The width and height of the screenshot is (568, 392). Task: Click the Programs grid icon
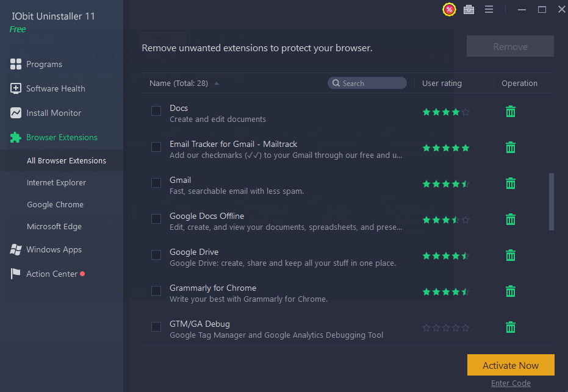[16, 64]
